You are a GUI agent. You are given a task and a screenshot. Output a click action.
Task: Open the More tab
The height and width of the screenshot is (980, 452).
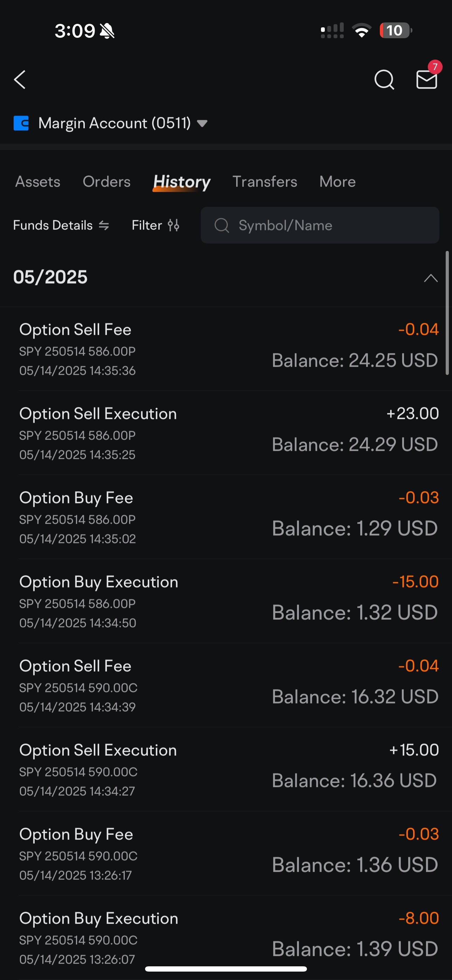click(337, 182)
